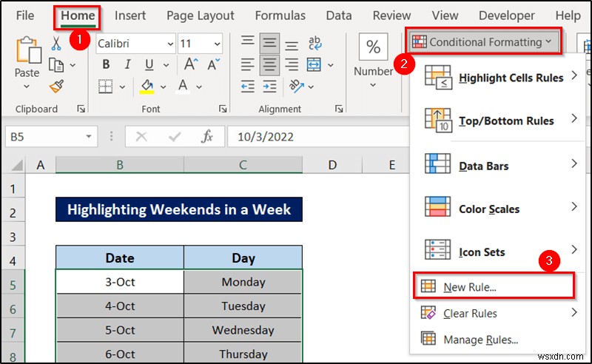The image size is (592, 364).
Task: Open the Icon Sets submenu
Action: [x=499, y=252]
